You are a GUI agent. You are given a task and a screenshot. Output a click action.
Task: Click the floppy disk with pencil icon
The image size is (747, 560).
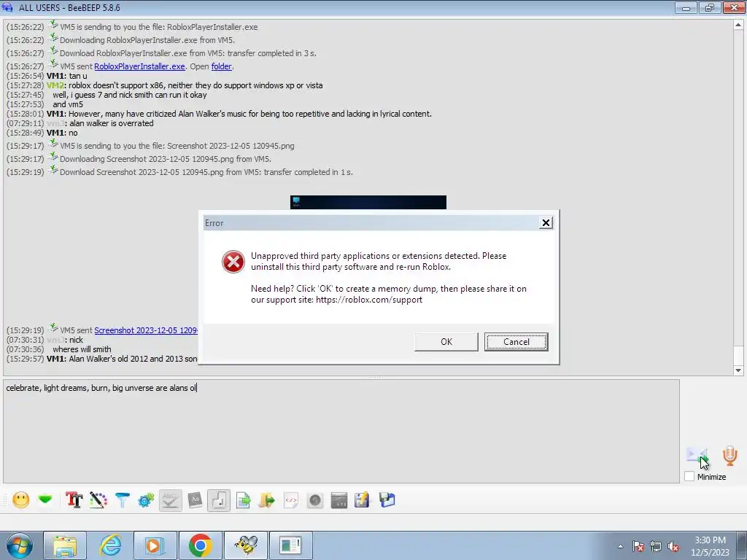[x=362, y=500]
